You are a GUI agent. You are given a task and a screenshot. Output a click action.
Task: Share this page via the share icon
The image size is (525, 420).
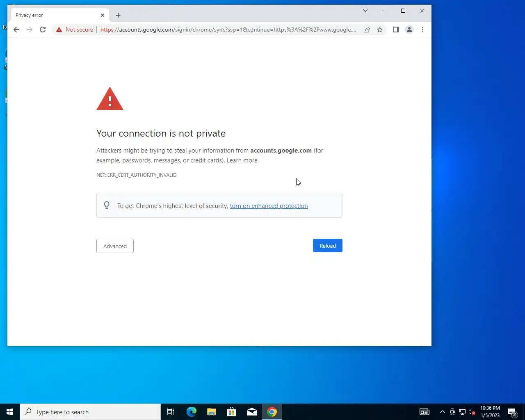(x=367, y=30)
